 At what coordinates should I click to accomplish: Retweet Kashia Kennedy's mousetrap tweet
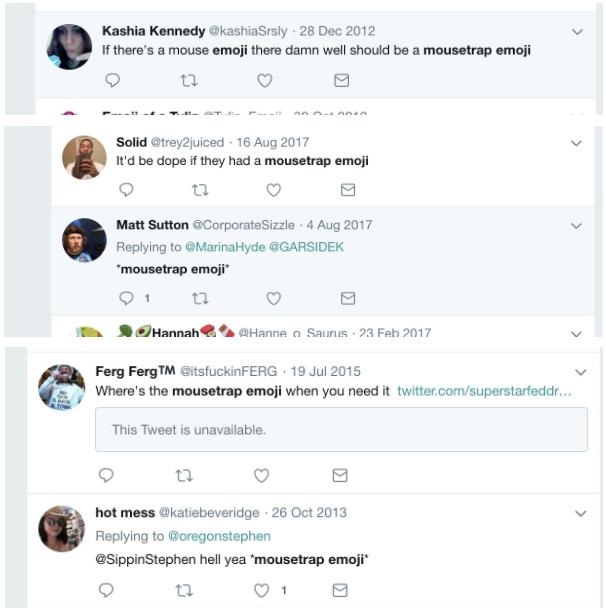click(187, 80)
